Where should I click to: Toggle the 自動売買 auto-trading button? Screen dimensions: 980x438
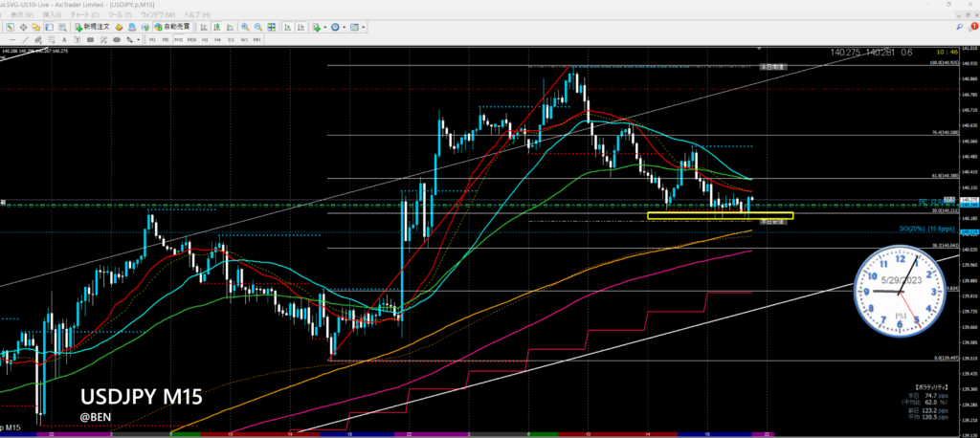point(172,27)
